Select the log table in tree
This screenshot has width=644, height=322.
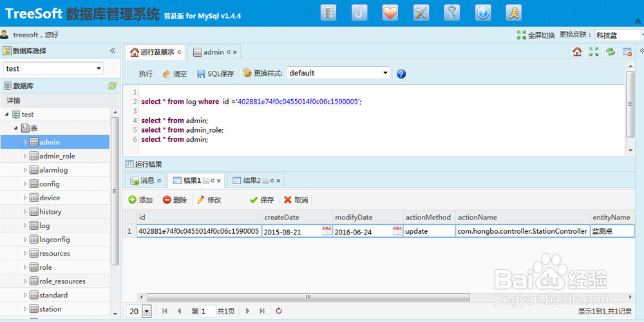point(44,225)
